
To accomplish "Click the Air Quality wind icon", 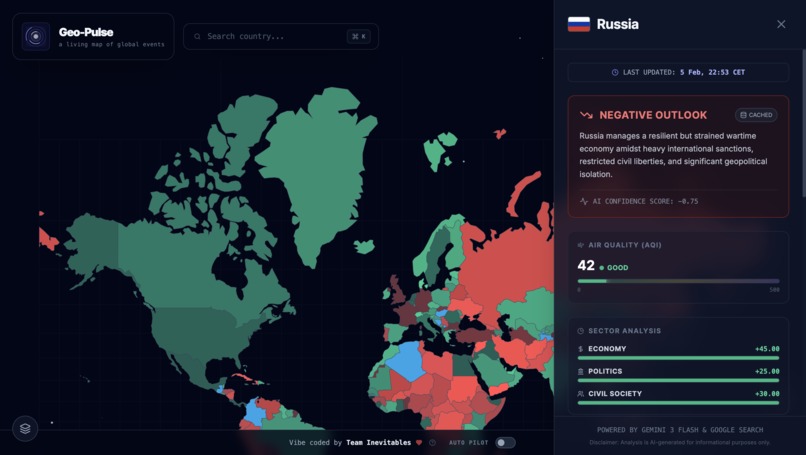I will [x=581, y=245].
